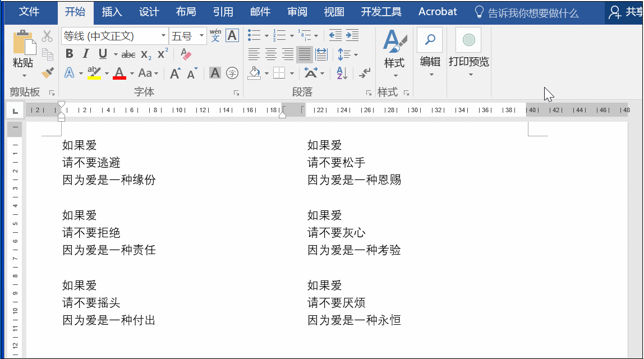This screenshot has width=644, height=359.
Task: Toggle Bold formatting
Action: click(x=69, y=54)
